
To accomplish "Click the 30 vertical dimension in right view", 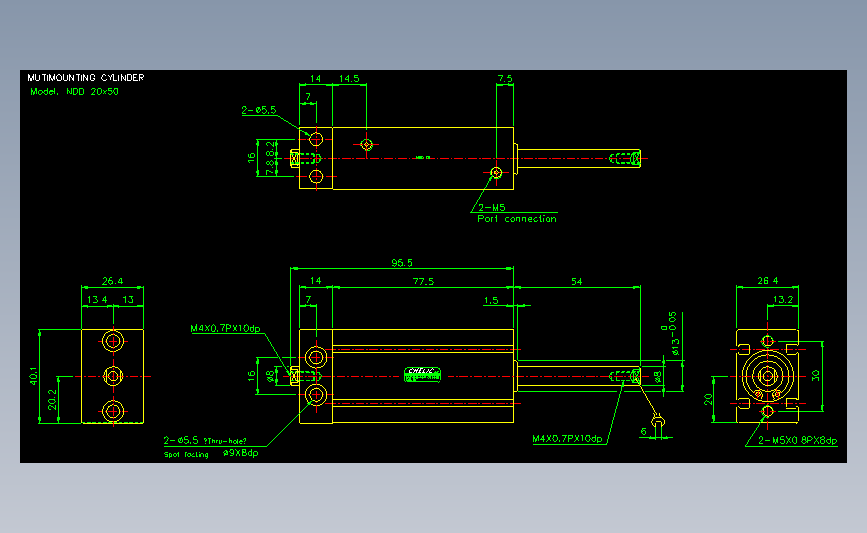I will (816, 375).
